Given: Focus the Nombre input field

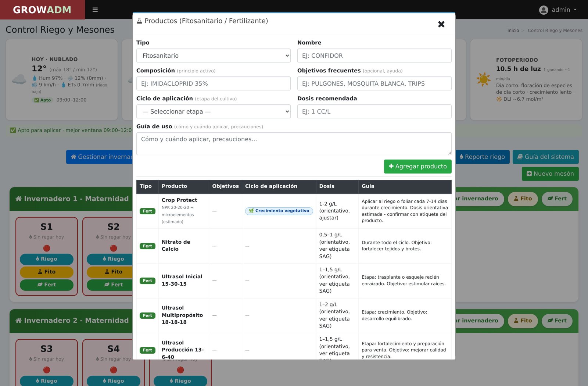Looking at the screenshot, I should 374,56.
